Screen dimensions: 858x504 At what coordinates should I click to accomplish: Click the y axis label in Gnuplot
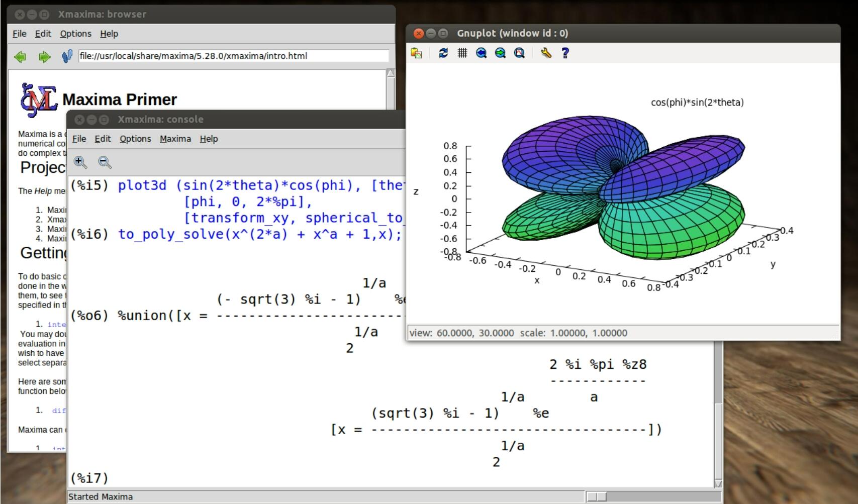[773, 264]
